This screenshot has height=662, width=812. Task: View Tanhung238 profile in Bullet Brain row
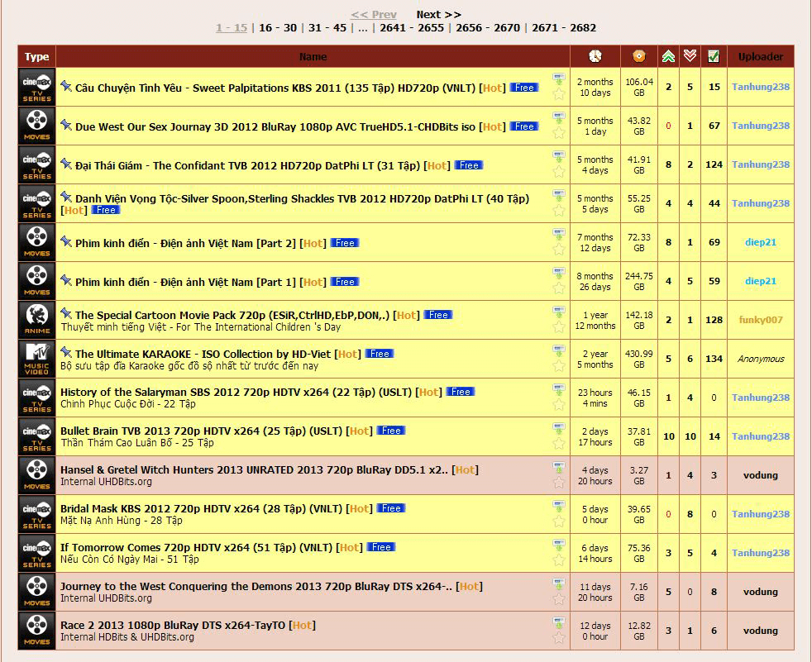pos(760,436)
